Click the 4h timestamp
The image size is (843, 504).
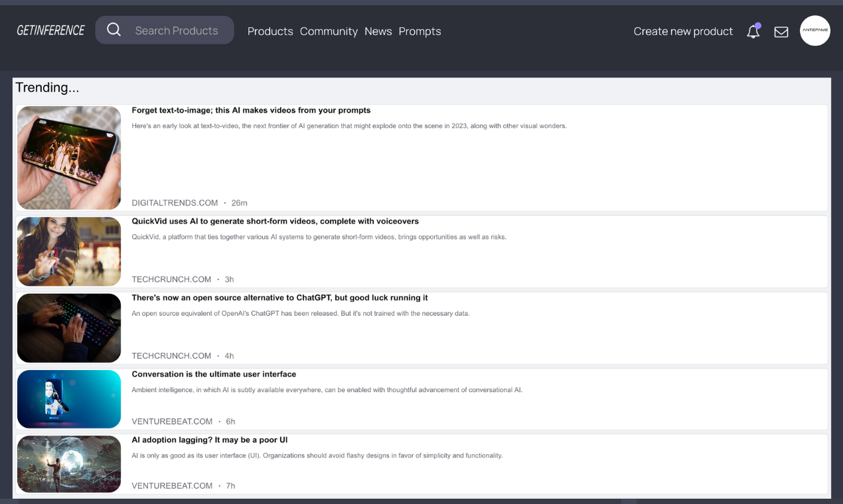click(229, 356)
